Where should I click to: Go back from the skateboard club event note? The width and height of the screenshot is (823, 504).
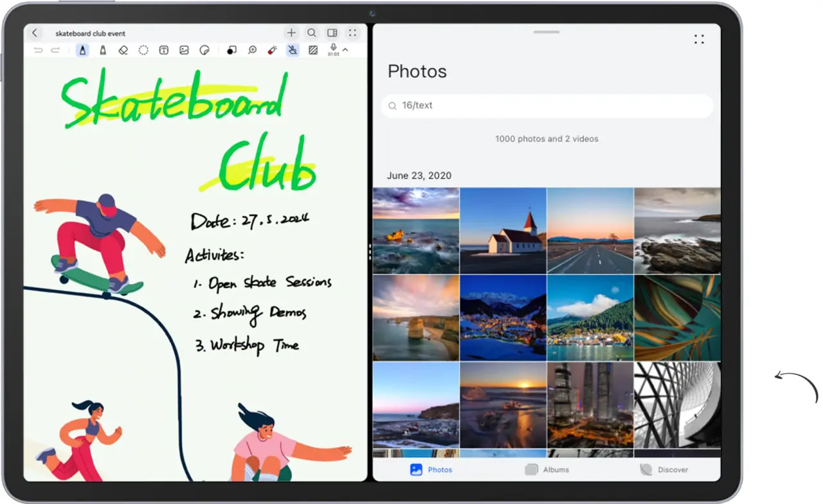click(x=35, y=33)
